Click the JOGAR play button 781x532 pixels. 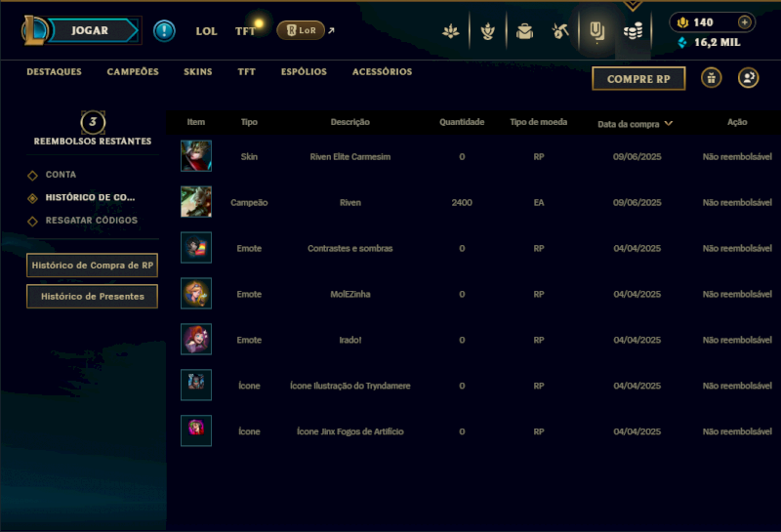pos(90,30)
